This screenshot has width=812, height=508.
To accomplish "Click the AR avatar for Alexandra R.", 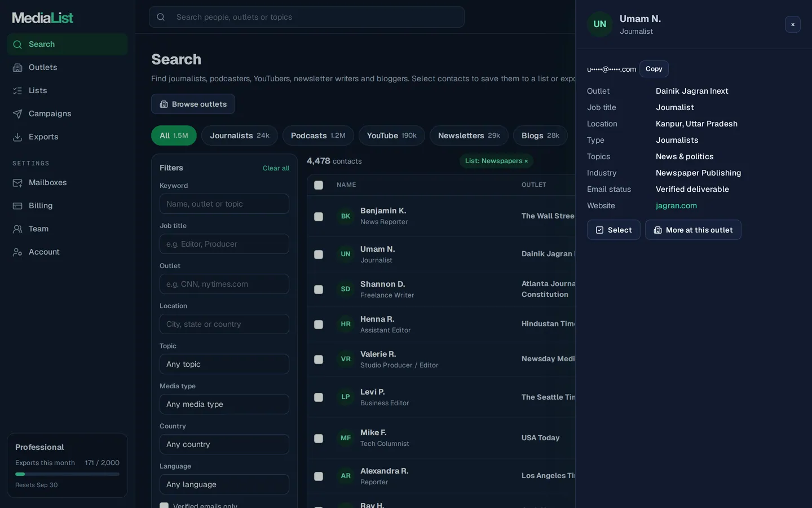I will click(346, 476).
